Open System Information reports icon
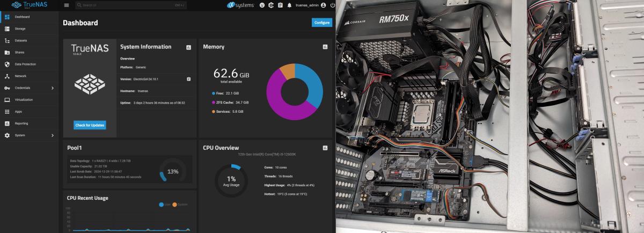644x233 pixels. pyautogui.click(x=188, y=47)
